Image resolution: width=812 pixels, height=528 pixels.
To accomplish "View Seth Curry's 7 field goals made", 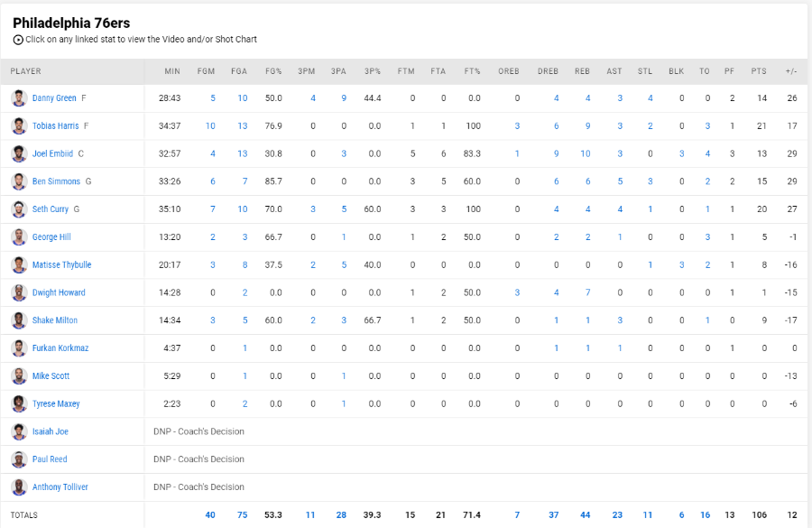I will pos(213,209).
